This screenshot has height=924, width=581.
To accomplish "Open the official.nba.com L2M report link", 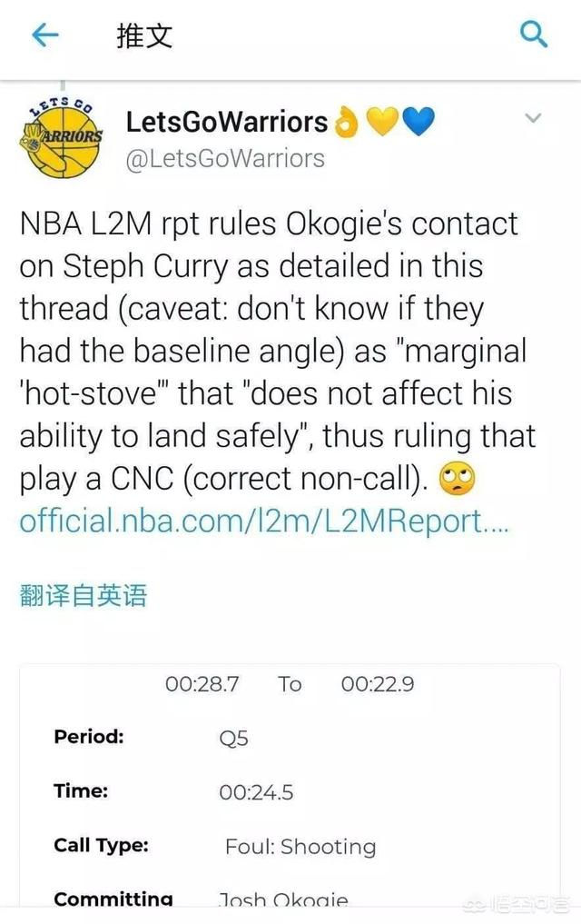I will tap(263, 521).
